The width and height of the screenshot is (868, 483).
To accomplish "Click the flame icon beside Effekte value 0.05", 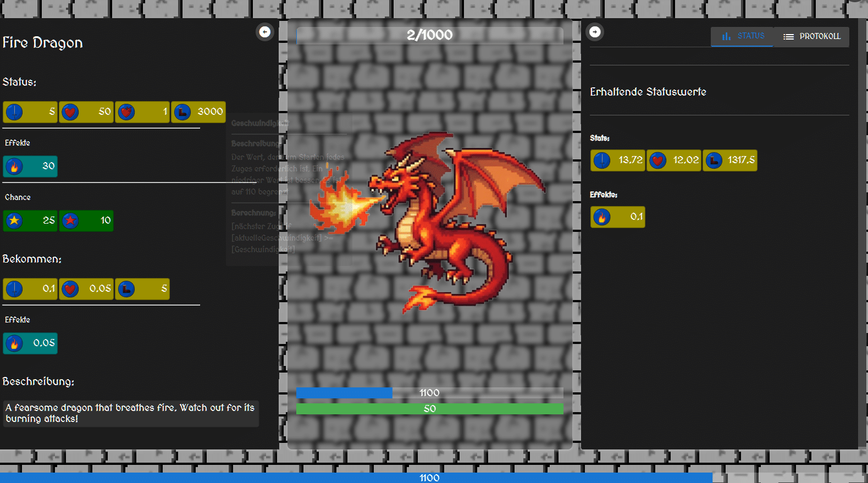I will click(x=14, y=343).
